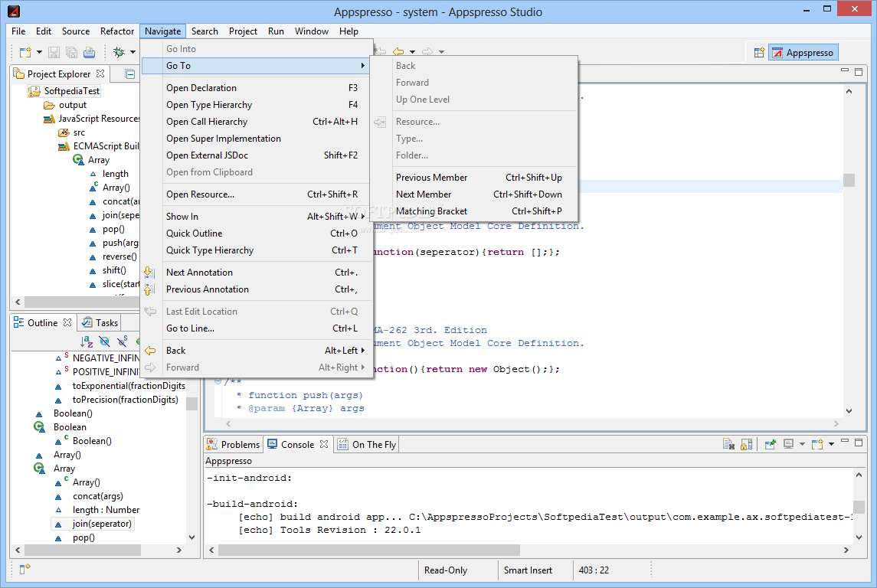The image size is (877, 588).
Task: Close the Project Explorer tab
Action: pos(100,73)
